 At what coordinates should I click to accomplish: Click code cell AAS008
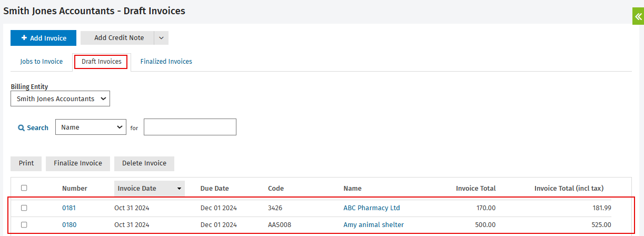point(280,225)
